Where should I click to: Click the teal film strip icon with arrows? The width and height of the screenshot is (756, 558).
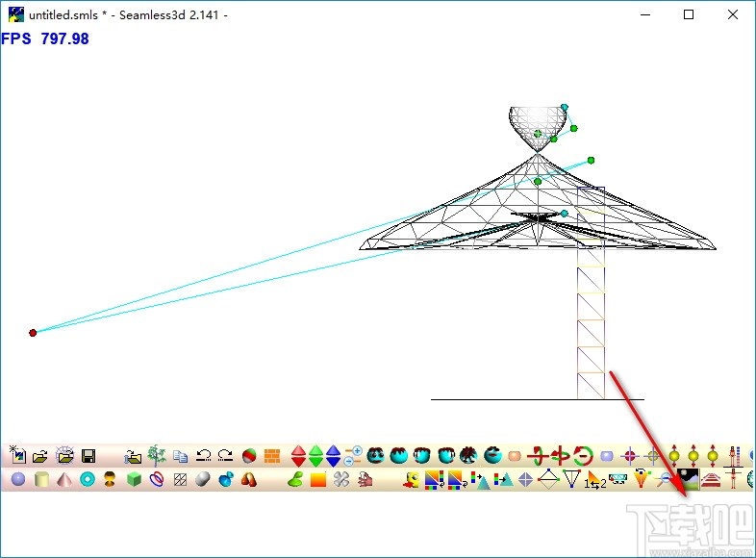point(617,479)
